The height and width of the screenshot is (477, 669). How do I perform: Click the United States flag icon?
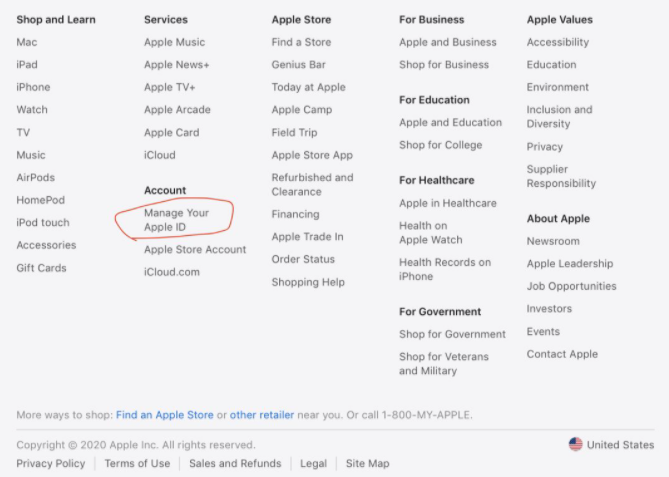[575, 444]
